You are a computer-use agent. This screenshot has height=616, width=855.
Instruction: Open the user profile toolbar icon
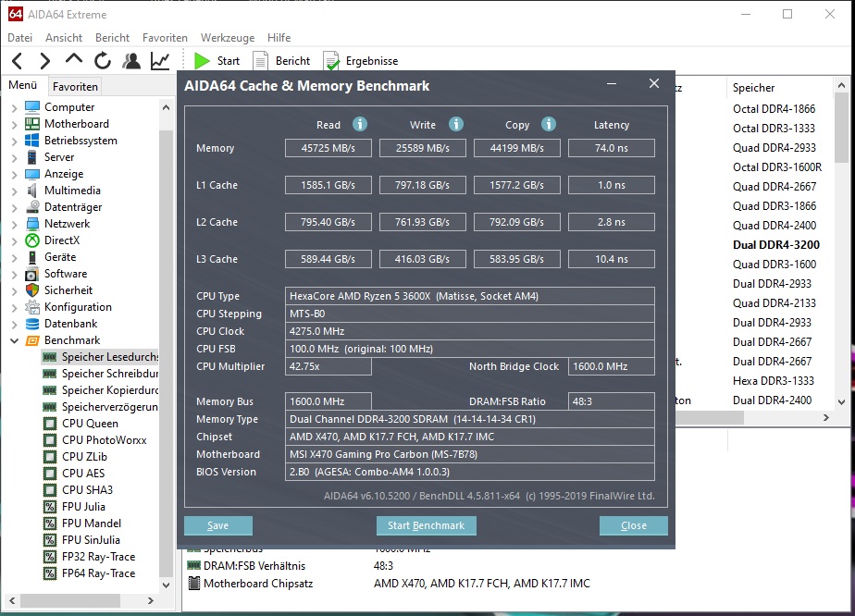click(130, 60)
